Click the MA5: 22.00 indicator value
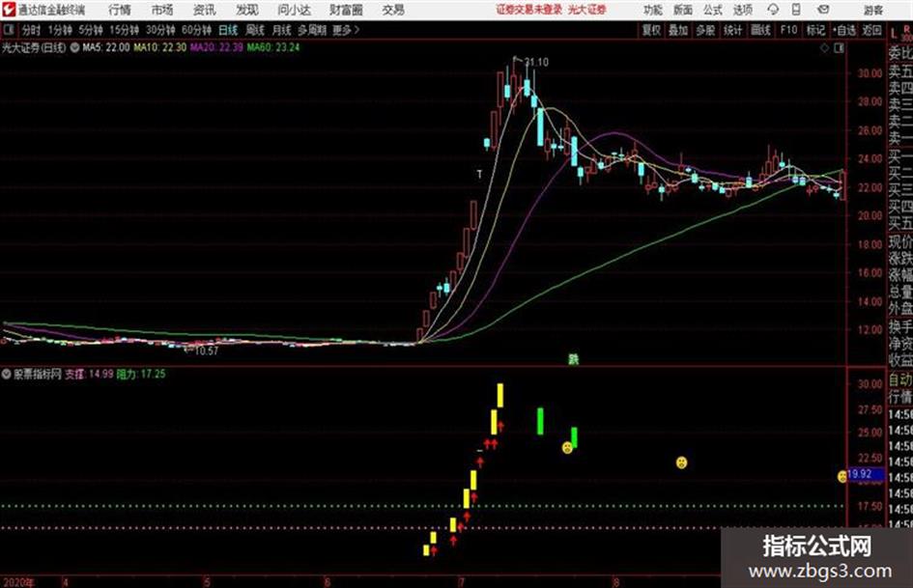 (x=106, y=47)
